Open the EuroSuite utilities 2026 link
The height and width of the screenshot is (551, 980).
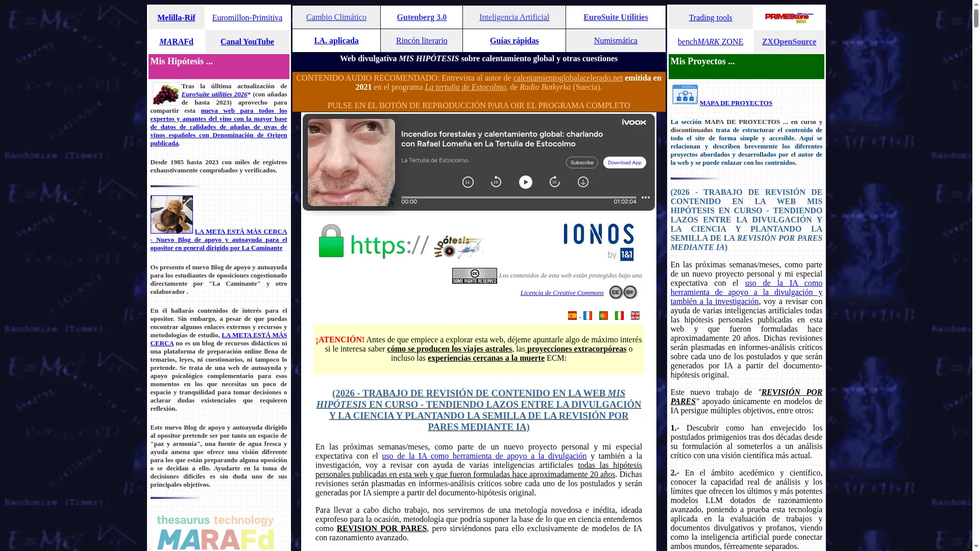click(x=214, y=94)
